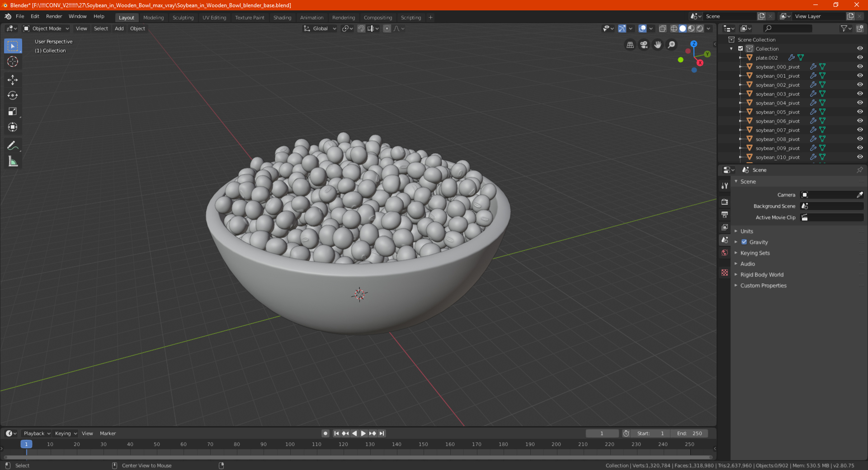Viewport: 868px width, 470px height.
Task: Switch to wireframe viewport shading
Action: pyautogui.click(x=674, y=28)
